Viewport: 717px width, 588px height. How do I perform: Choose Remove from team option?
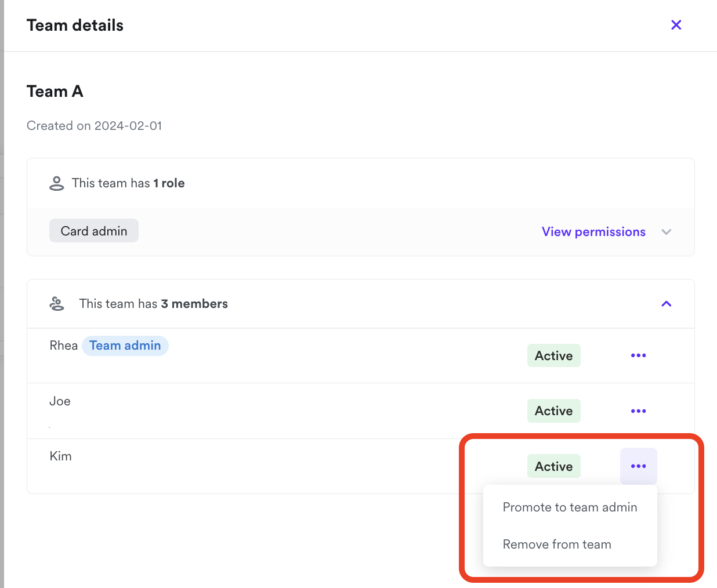pos(557,545)
